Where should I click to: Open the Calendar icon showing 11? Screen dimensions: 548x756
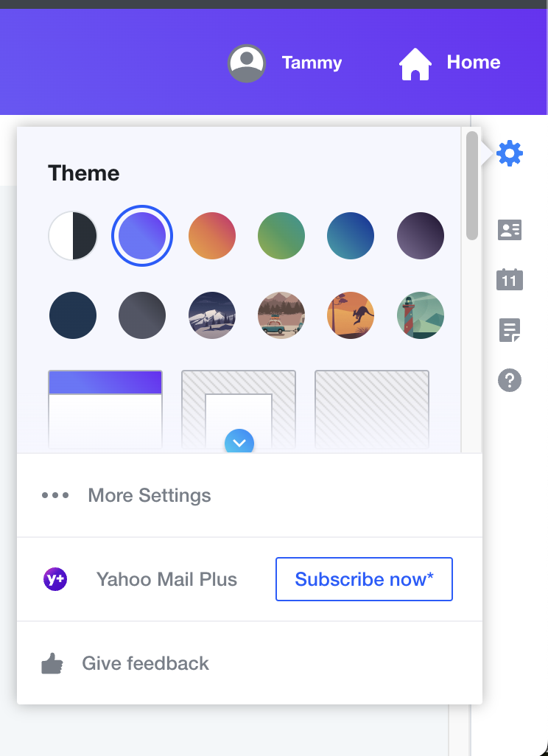pos(510,280)
